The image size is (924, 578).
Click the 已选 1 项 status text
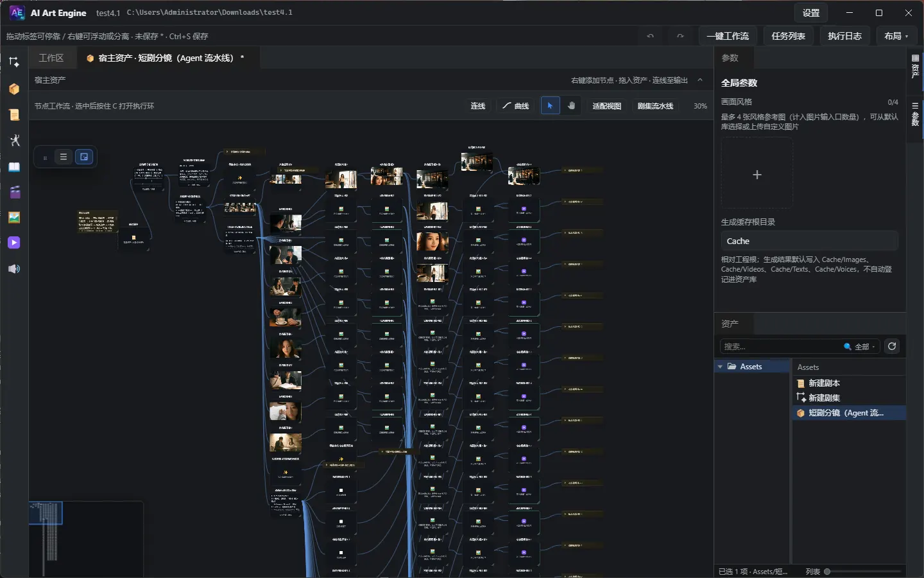click(753, 572)
